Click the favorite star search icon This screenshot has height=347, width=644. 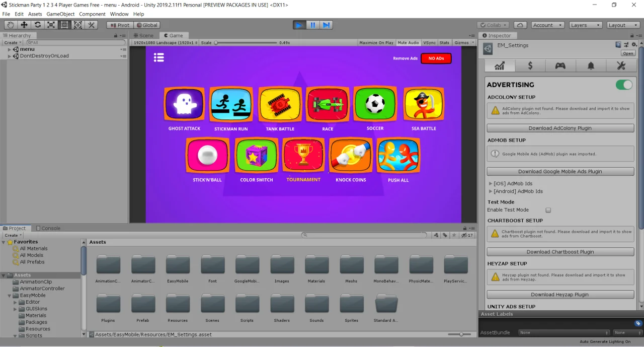pos(454,235)
